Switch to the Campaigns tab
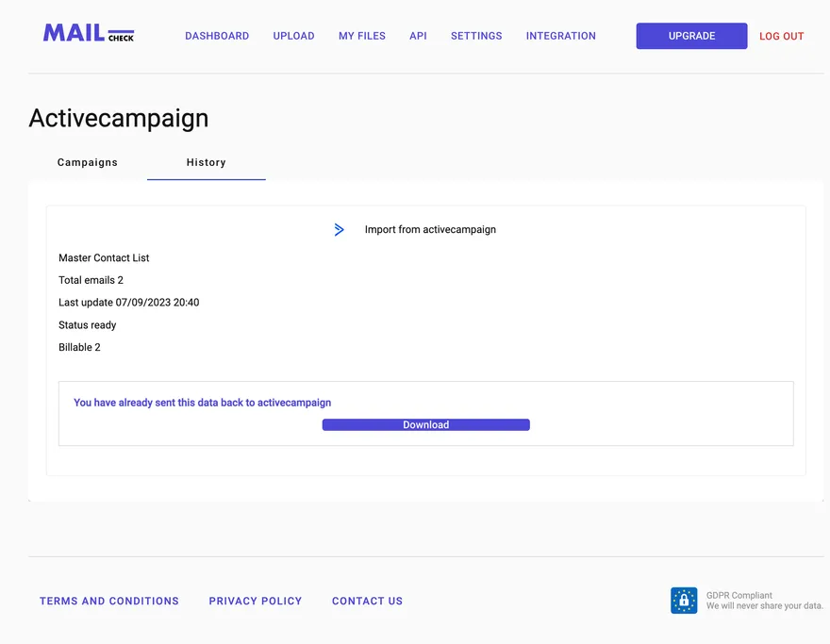This screenshot has width=830, height=644. (87, 162)
